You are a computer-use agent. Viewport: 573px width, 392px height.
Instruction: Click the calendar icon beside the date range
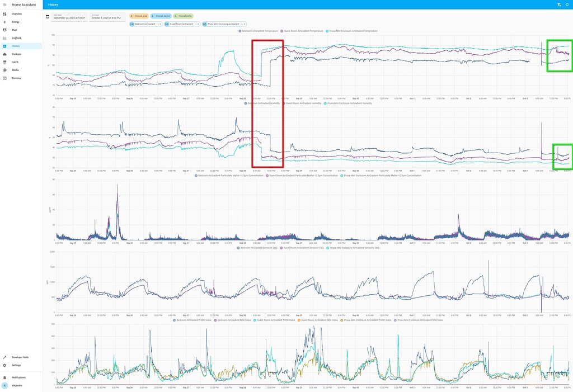click(x=48, y=16)
